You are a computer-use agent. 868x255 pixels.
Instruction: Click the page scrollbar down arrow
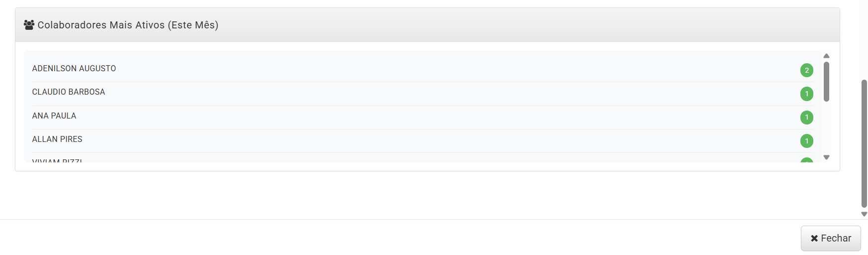tap(864, 214)
